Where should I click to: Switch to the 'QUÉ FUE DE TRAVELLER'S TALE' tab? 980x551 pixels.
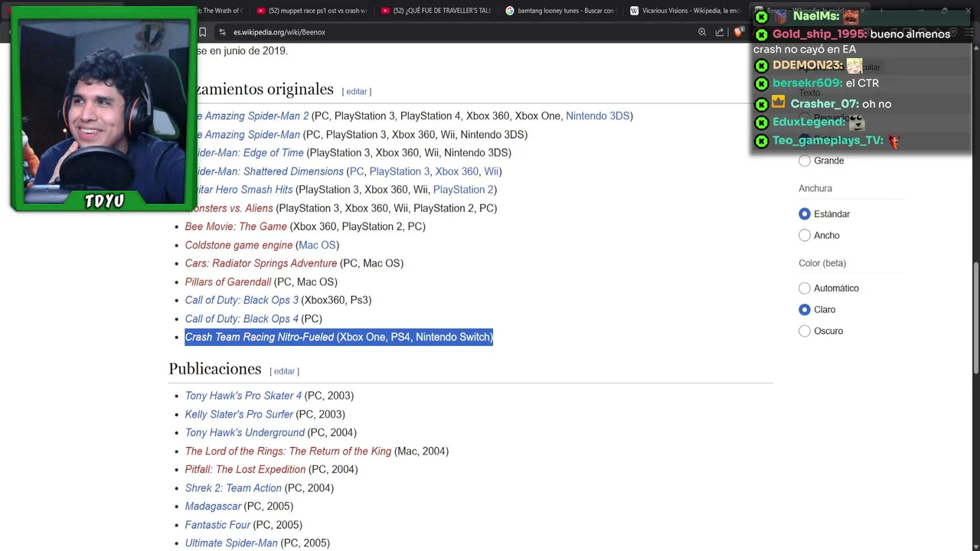pos(436,11)
